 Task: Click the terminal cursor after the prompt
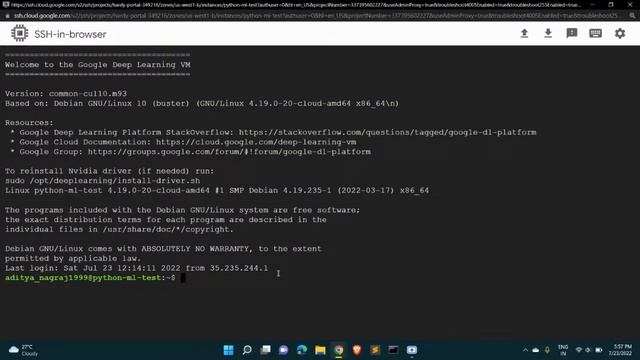(183, 278)
